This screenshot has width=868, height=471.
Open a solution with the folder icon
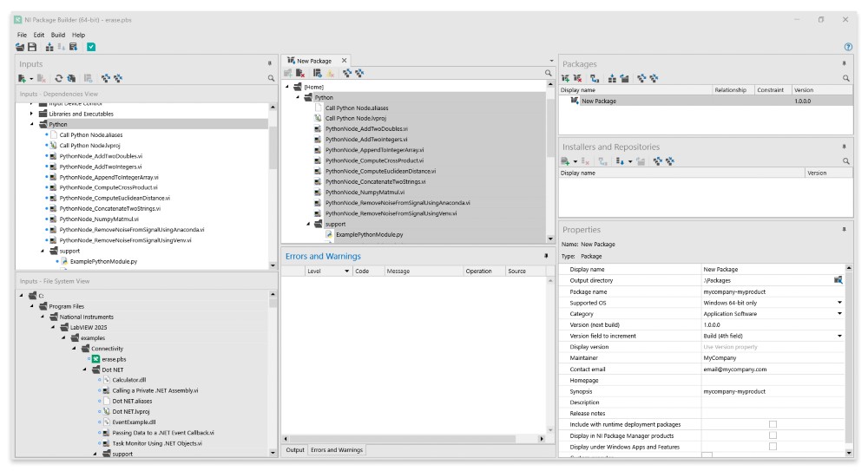click(21, 47)
